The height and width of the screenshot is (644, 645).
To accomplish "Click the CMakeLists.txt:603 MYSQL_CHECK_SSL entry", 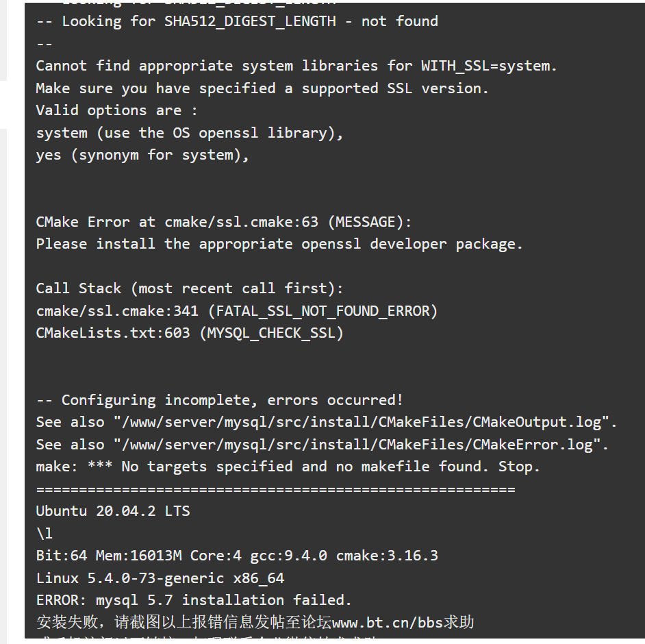I will tap(189, 333).
